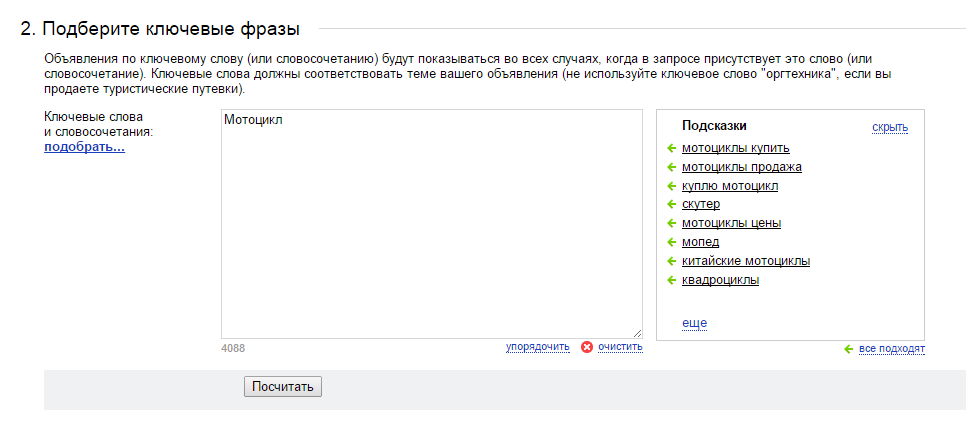Open the подобрать... keyword picker link
Screen dimensions: 966x422
point(84,148)
